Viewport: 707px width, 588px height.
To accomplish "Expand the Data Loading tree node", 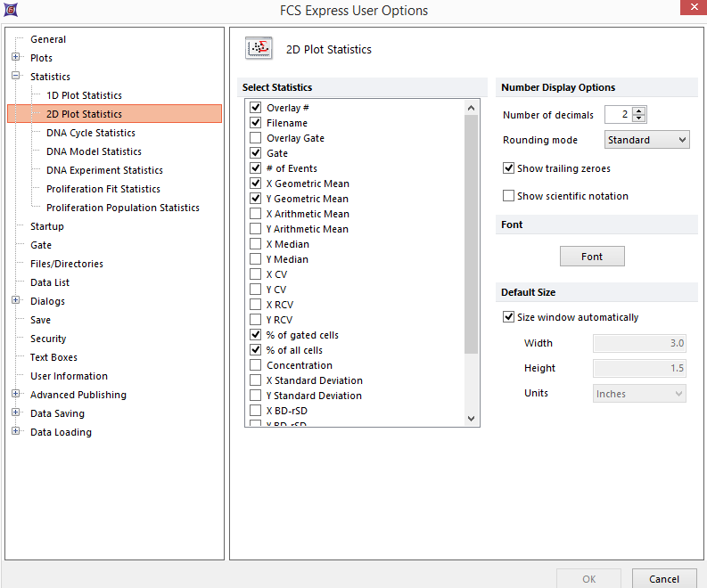I will 16,432.
